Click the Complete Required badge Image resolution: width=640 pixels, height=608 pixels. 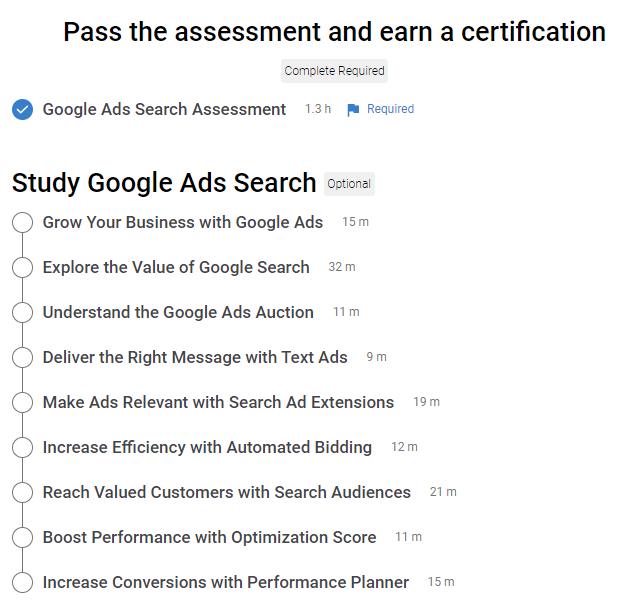click(x=334, y=71)
